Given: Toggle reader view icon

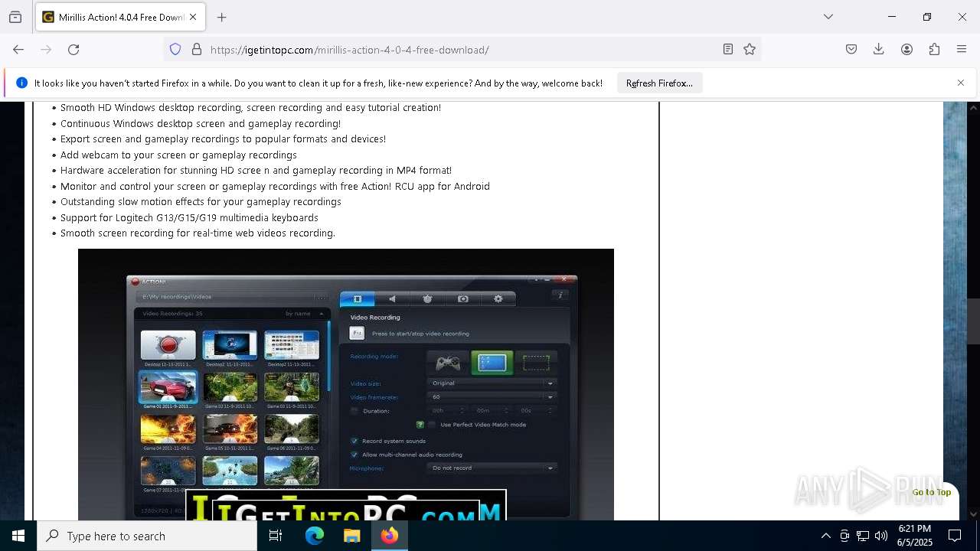Looking at the screenshot, I should [x=728, y=49].
